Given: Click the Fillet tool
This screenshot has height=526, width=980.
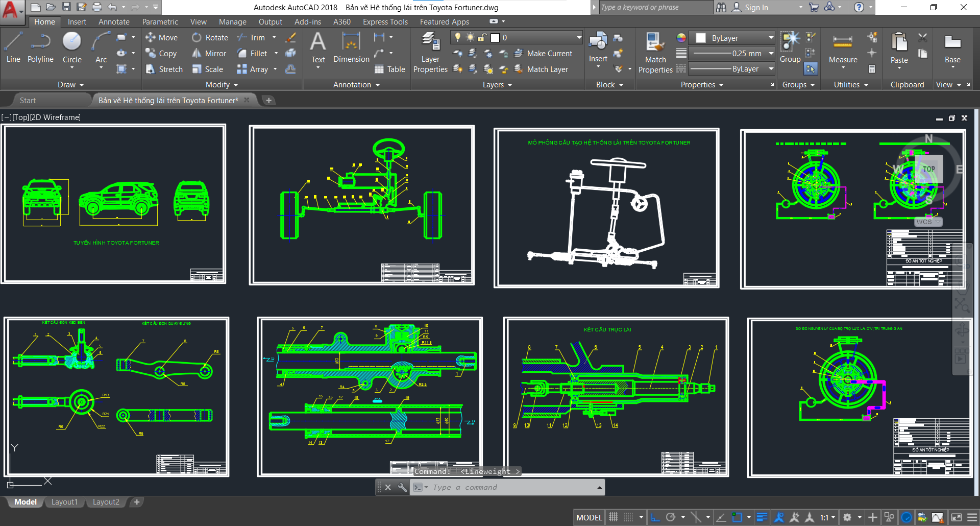Looking at the screenshot, I should pos(252,53).
